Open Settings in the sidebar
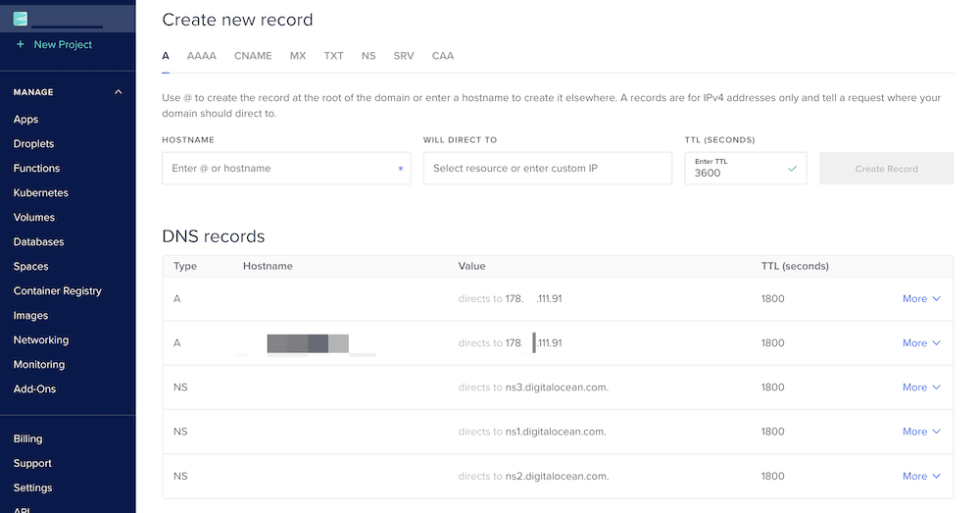Viewport: 980px width, 513px height. [32, 487]
